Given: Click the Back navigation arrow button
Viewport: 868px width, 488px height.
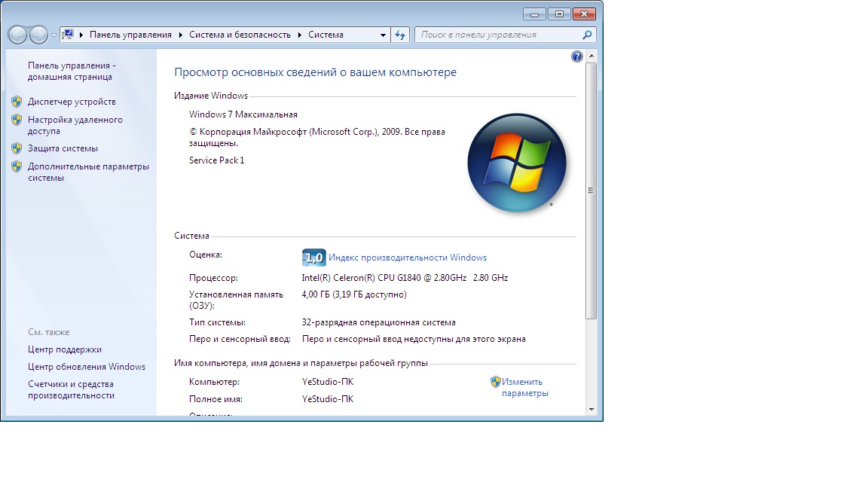Looking at the screenshot, I should pyautogui.click(x=17, y=35).
